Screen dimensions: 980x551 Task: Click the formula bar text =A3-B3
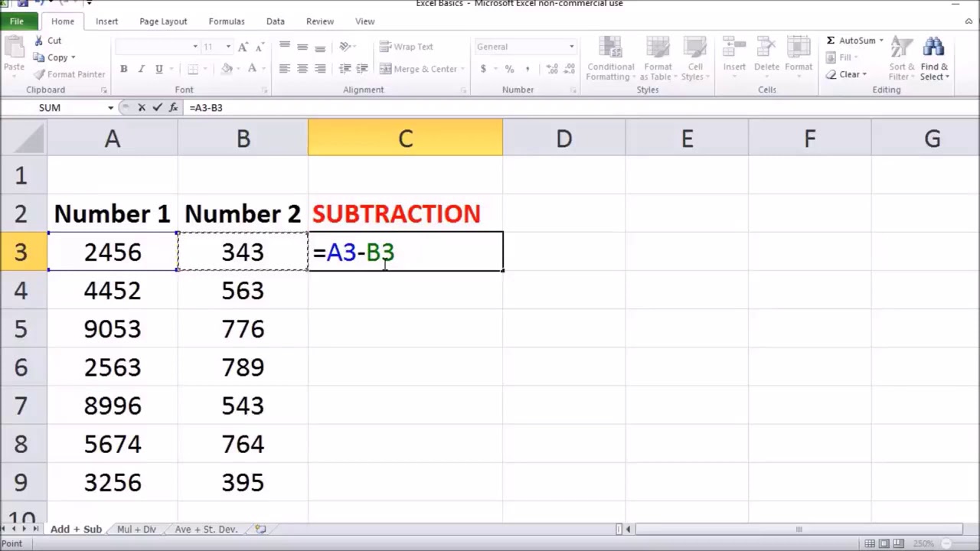tap(205, 108)
